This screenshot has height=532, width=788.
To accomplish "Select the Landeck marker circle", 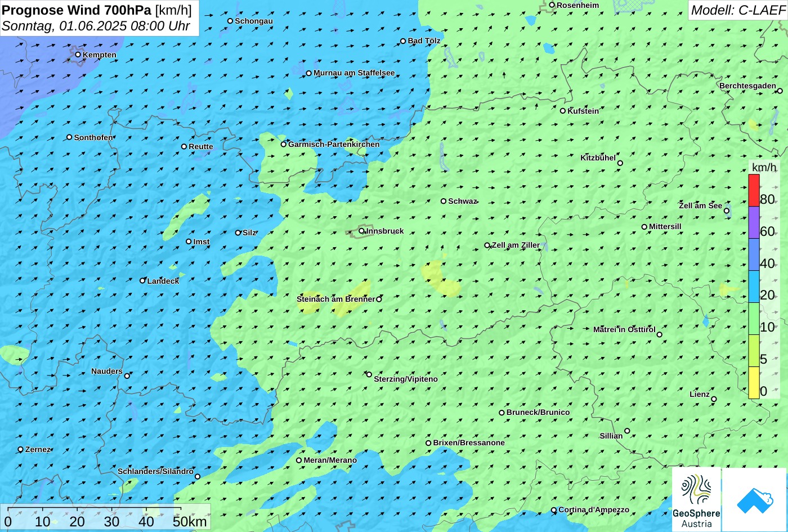I will 143,280.
